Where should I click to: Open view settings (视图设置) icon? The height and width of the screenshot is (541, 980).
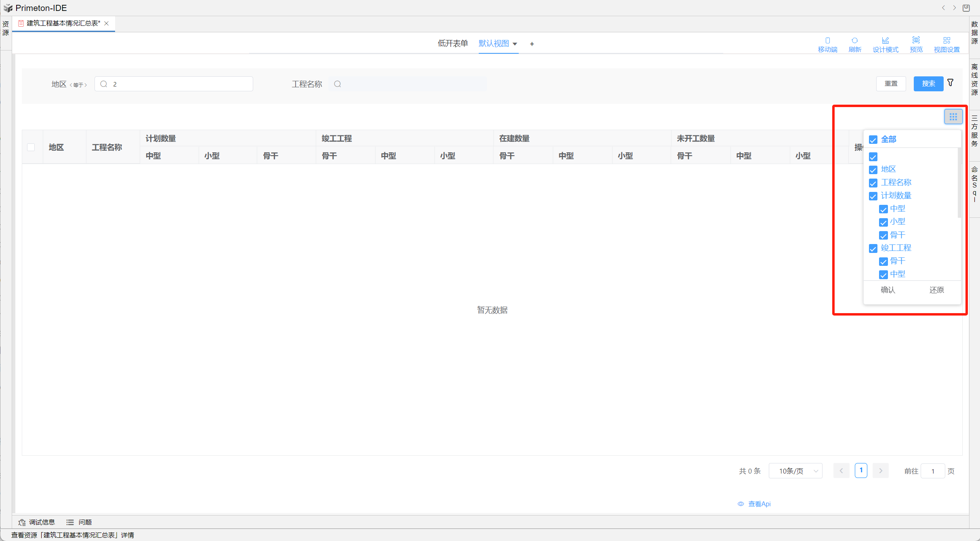(946, 40)
